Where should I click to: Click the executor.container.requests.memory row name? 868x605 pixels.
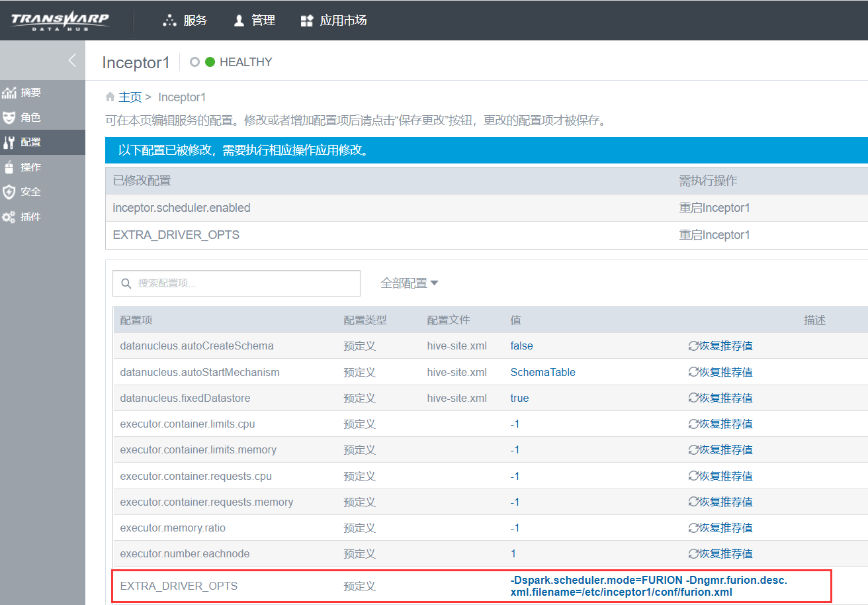point(206,502)
